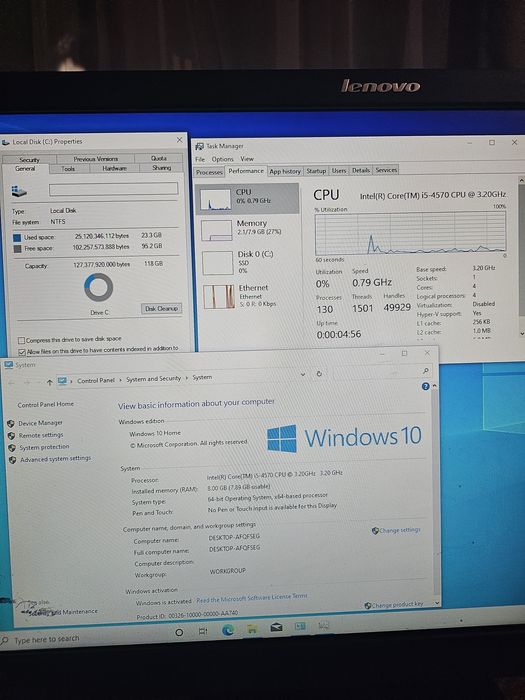This screenshot has height=700, width=525.
Task: Select Memory graph in Task Manager sidebar
Action: coord(247,229)
